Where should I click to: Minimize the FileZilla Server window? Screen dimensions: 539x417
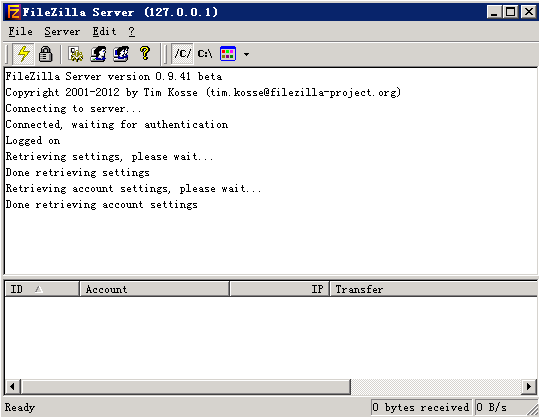click(494, 12)
